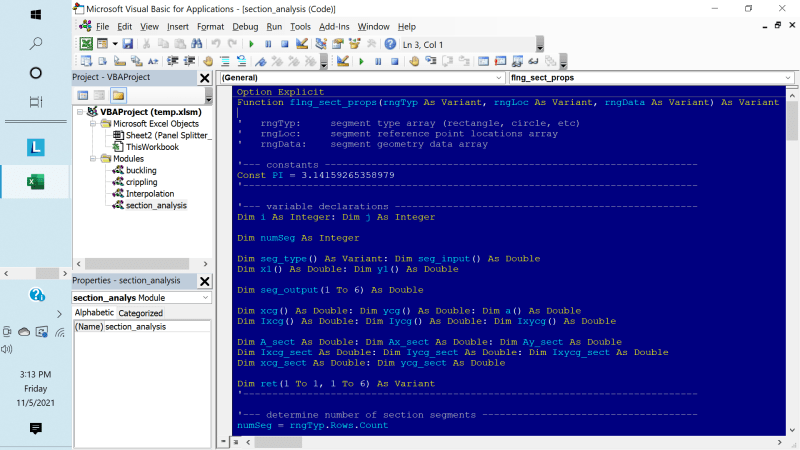
Task: Toggle Breakpoint hand on Debug toolbar
Action: [414, 61]
